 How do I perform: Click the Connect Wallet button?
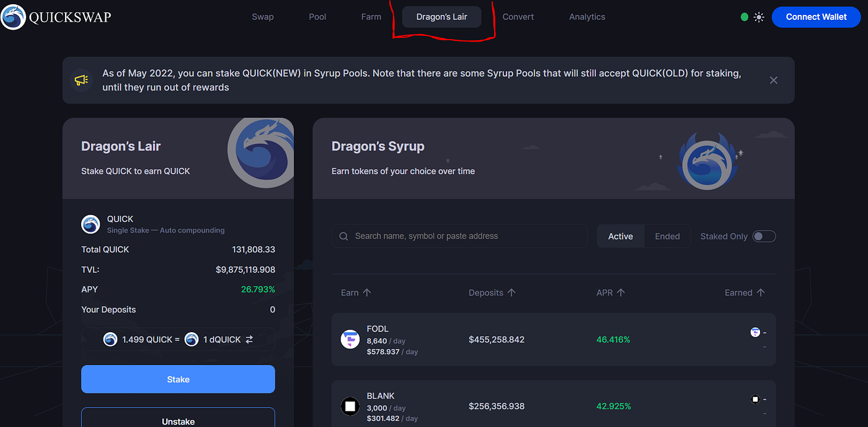[816, 17]
